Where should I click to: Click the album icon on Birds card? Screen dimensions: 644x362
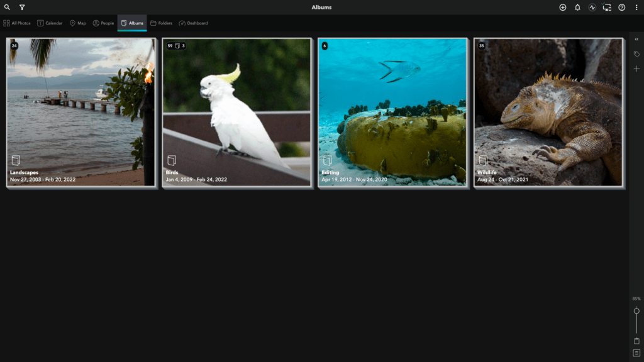pos(172,160)
